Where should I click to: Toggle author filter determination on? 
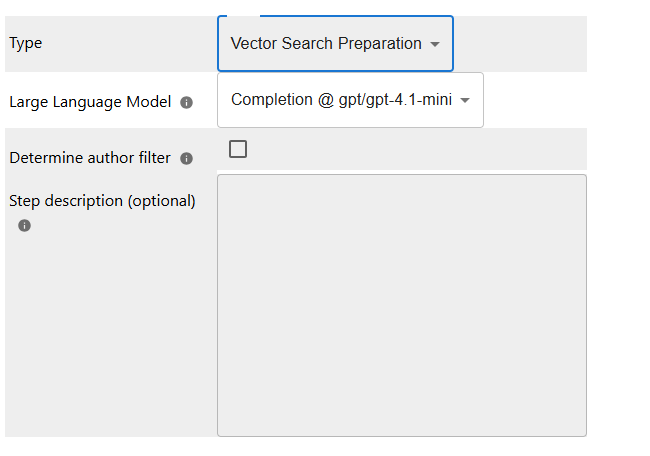click(238, 150)
